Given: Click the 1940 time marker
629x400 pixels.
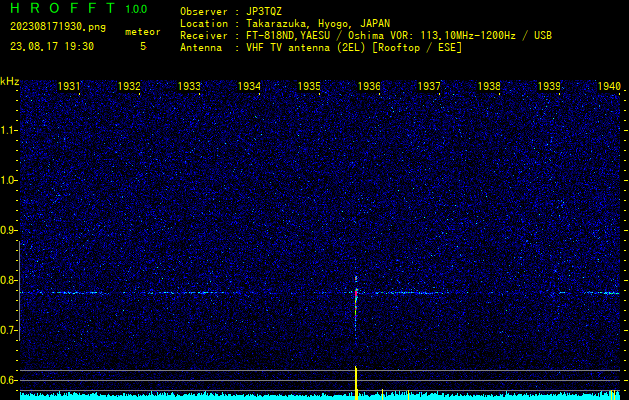Looking at the screenshot, I should tap(609, 87).
